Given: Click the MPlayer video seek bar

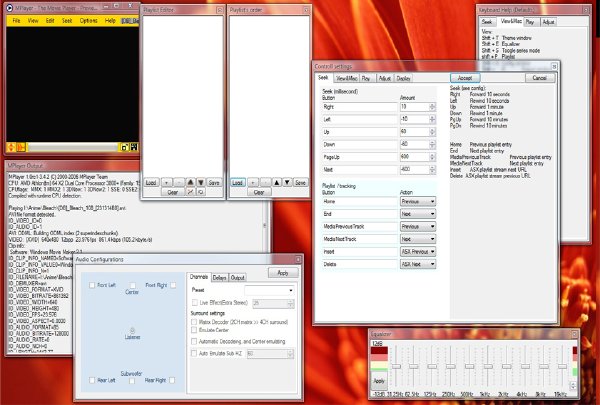Looking at the screenshot, I should coord(72,147).
